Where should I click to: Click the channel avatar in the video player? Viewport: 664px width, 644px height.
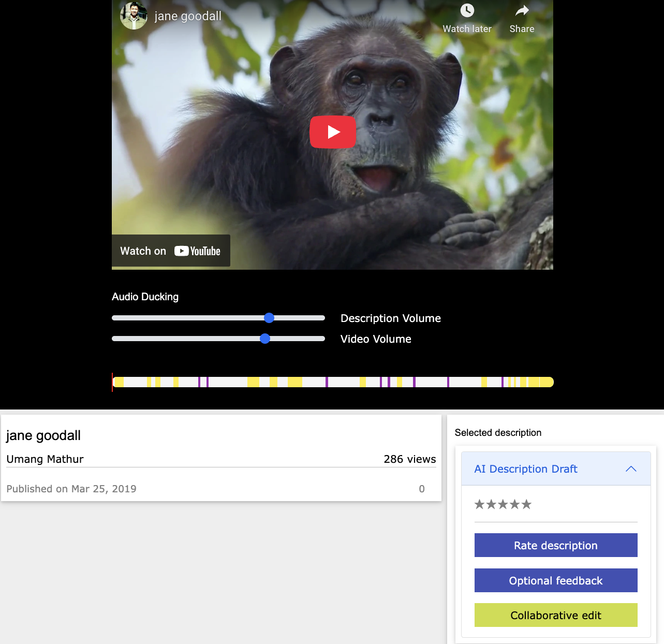click(x=134, y=16)
